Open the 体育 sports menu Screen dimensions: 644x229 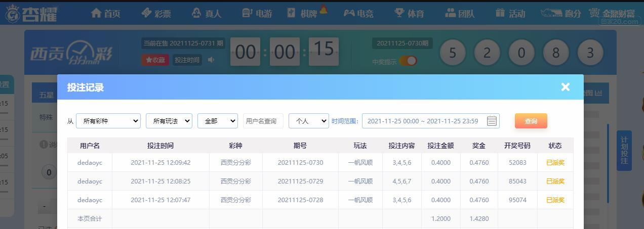click(409, 14)
